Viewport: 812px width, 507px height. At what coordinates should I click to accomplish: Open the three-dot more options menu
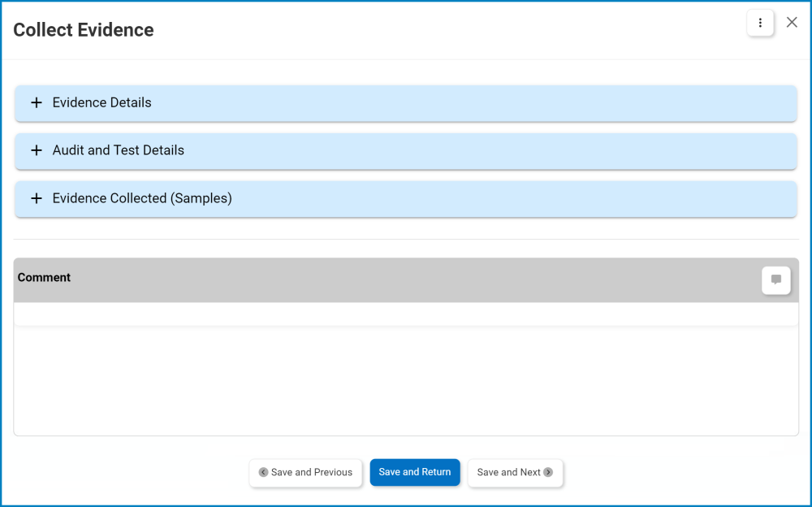[760, 23]
